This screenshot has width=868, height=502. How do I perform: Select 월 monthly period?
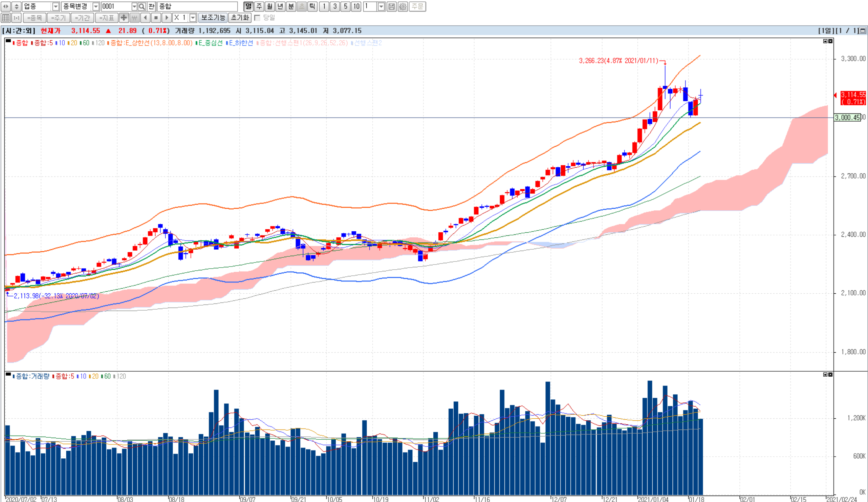[270, 6]
